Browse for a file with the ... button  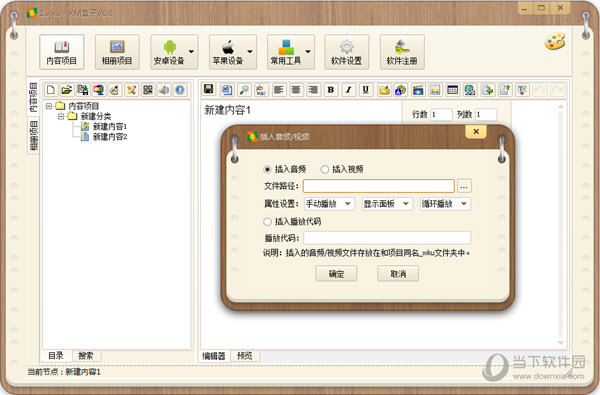tap(464, 186)
